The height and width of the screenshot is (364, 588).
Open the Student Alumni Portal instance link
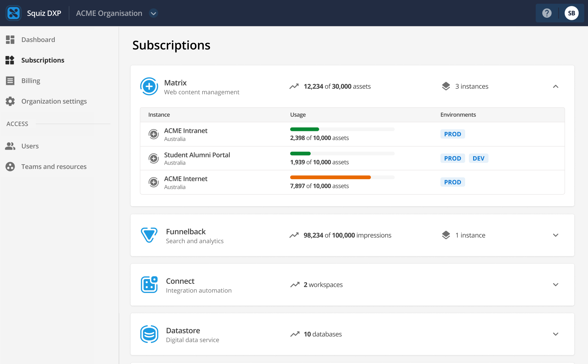197,155
